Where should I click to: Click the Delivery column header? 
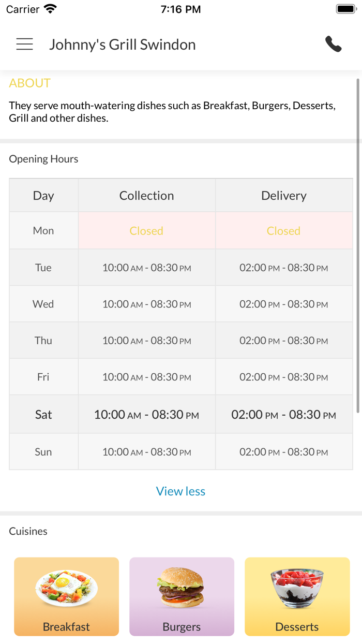[283, 196]
